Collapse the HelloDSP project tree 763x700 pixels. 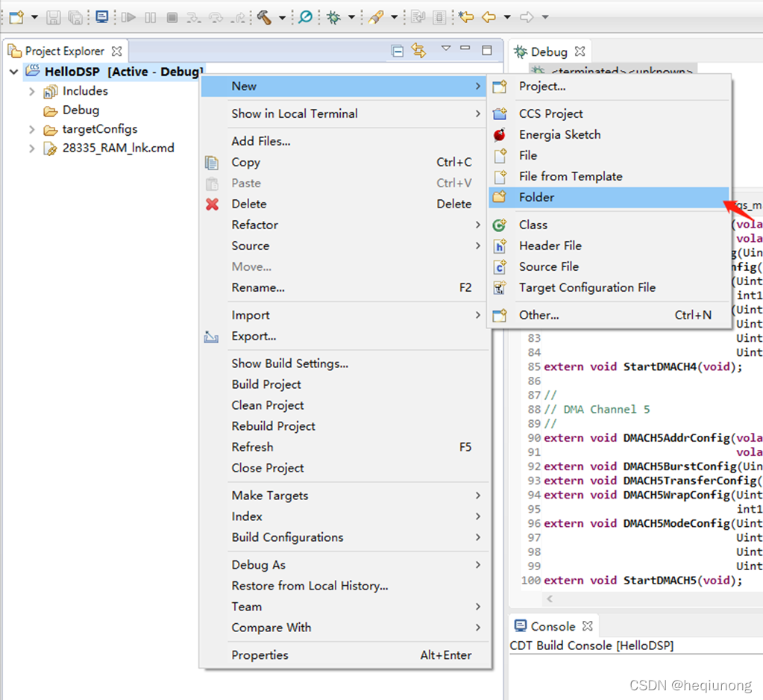point(13,72)
